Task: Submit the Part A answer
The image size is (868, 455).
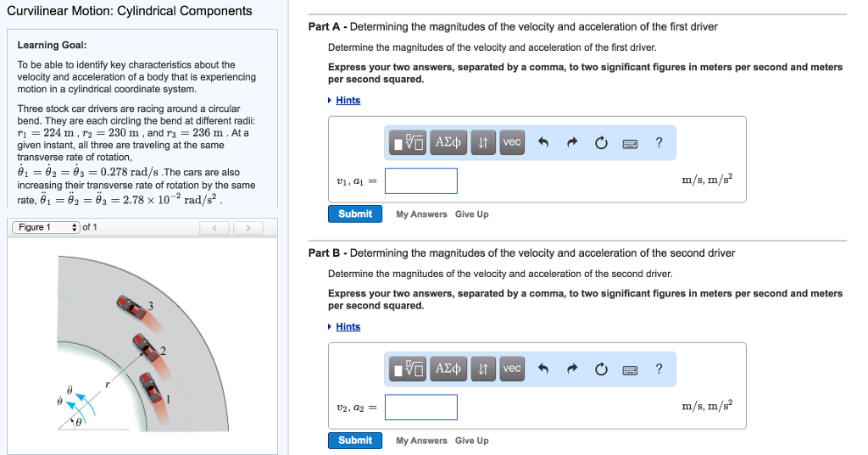Action: (x=355, y=214)
